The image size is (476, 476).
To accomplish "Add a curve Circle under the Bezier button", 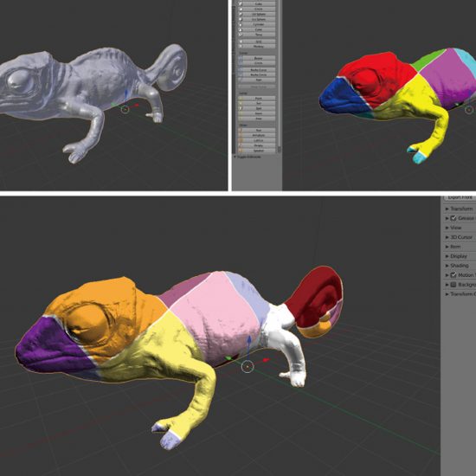I will [x=257, y=63].
